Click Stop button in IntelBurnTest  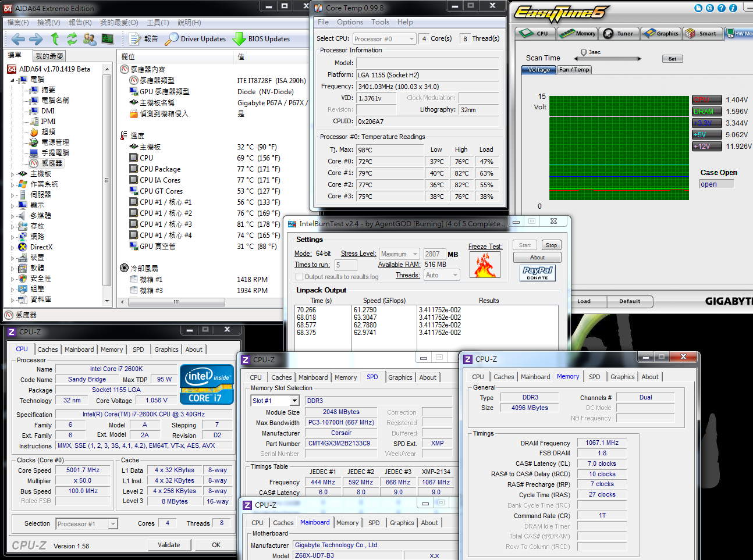(x=551, y=245)
